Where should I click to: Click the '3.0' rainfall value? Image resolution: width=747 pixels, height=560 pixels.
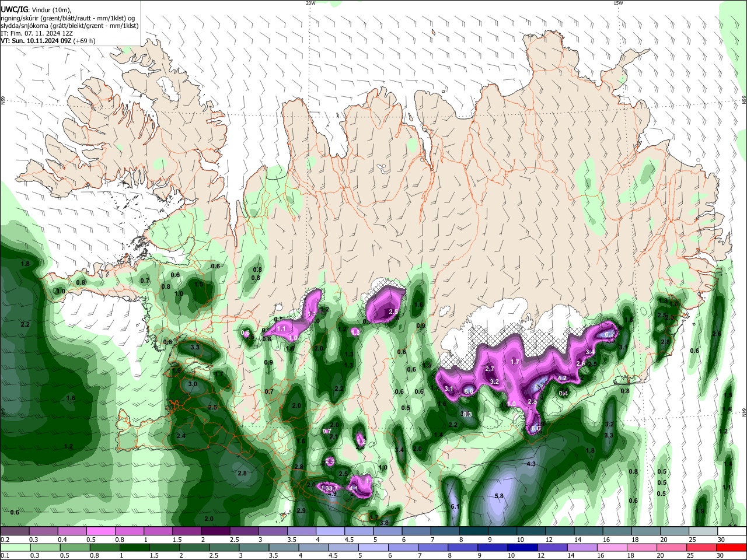tap(193, 384)
